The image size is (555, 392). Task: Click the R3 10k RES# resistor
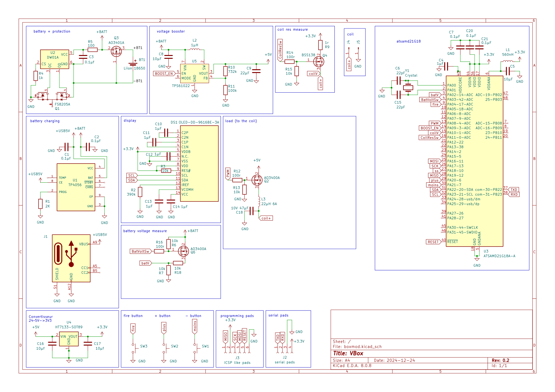point(166,171)
